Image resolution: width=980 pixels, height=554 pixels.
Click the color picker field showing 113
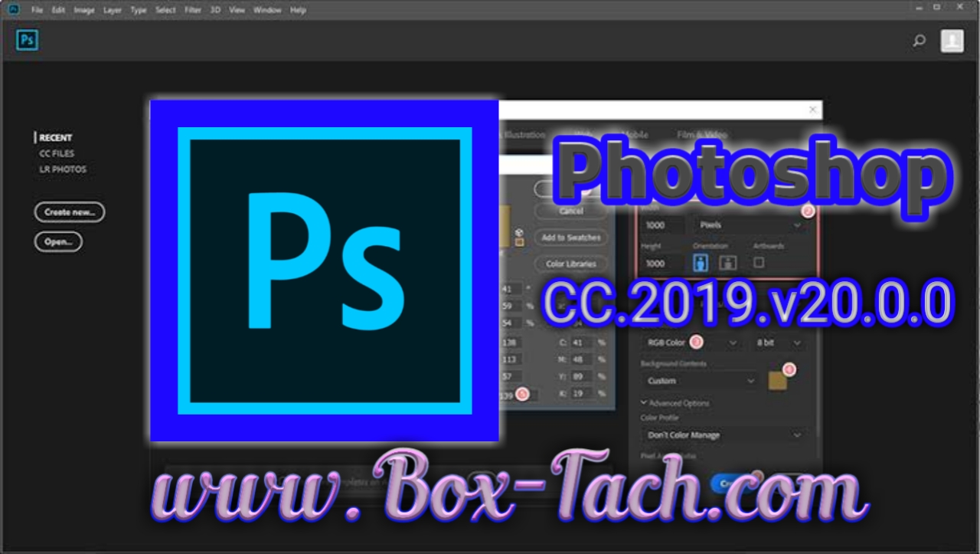tap(511, 359)
